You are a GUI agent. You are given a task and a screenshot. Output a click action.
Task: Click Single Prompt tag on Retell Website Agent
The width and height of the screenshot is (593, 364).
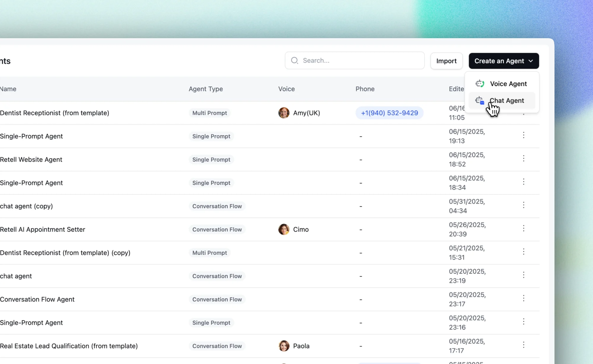211,160
